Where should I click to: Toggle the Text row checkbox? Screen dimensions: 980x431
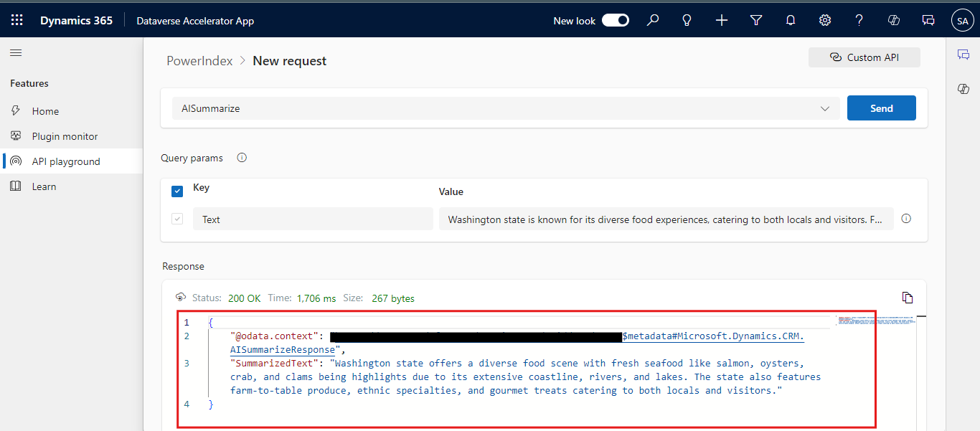[x=177, y=219]
